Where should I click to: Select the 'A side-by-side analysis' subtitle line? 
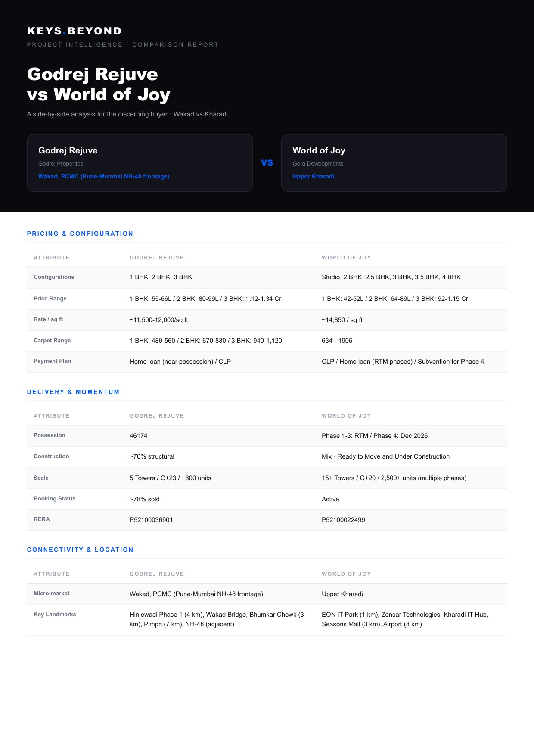[x=127, y=114]
